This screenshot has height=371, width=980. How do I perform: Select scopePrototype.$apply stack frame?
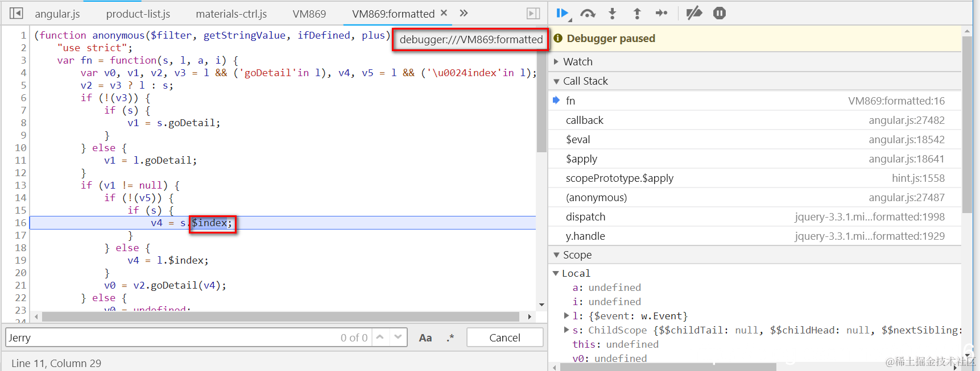[754, 178]
